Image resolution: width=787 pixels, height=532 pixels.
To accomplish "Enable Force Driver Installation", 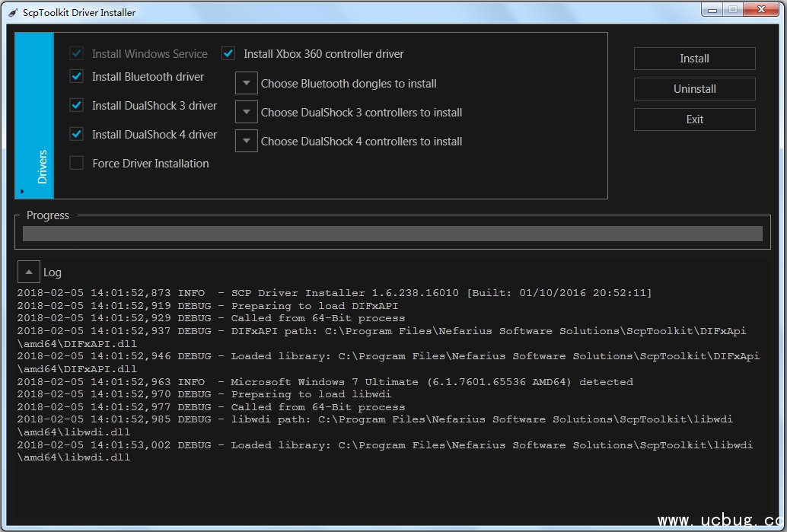I will (x=76, y=163).
